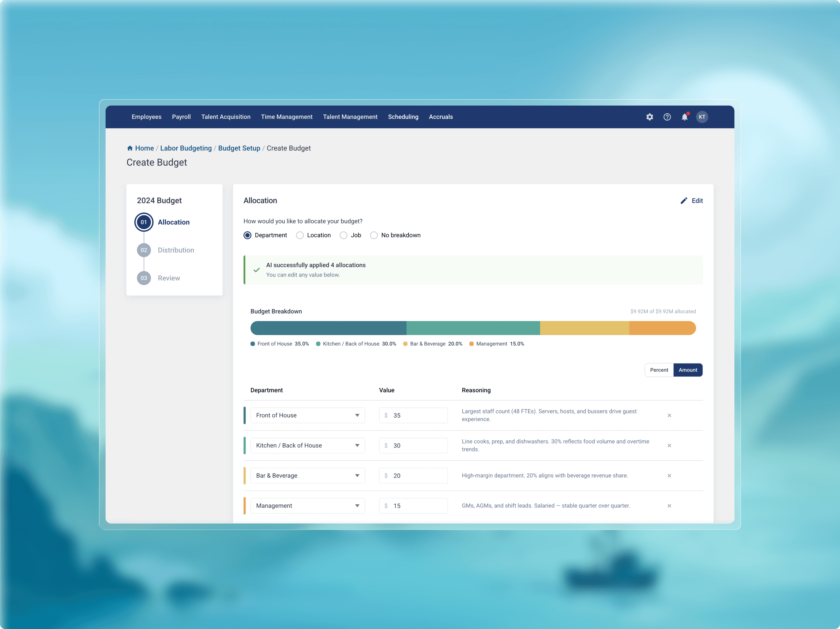This screenshot has height=629, width=840.
Task: Select the Allocation step label
Action: click(174, 222)
